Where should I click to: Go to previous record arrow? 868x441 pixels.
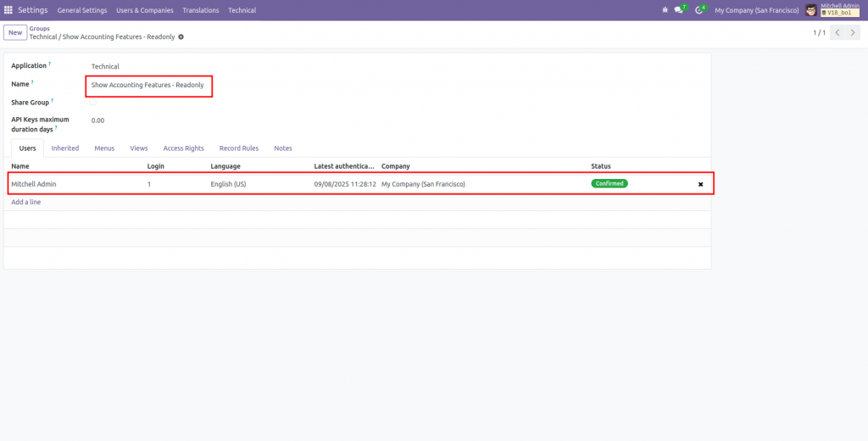coord(837,32)
